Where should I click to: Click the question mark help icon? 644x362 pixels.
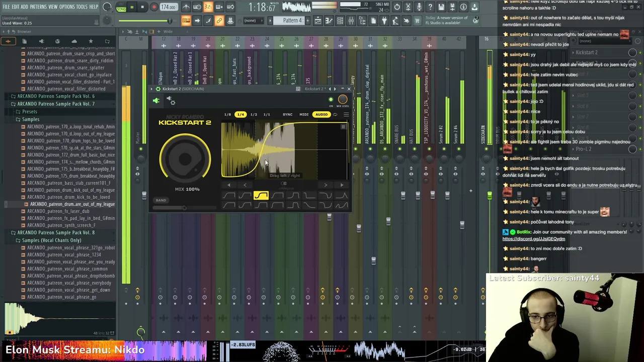pos(430,7)
